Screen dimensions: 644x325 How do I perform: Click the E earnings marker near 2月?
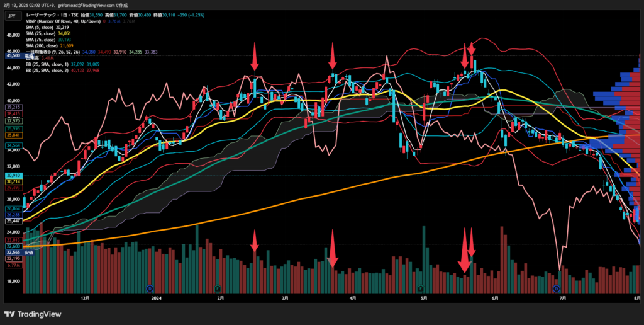pyautogui.click(x=218, y=288)
